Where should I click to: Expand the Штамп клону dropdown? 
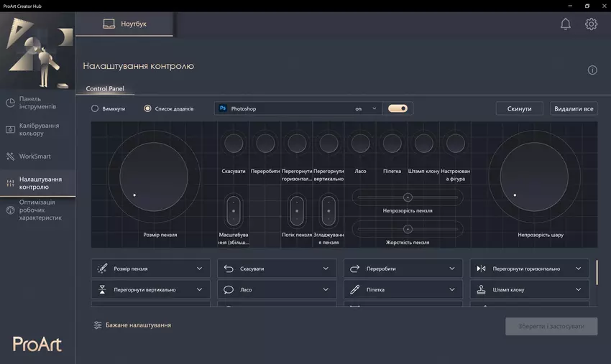tap(578, 290)
